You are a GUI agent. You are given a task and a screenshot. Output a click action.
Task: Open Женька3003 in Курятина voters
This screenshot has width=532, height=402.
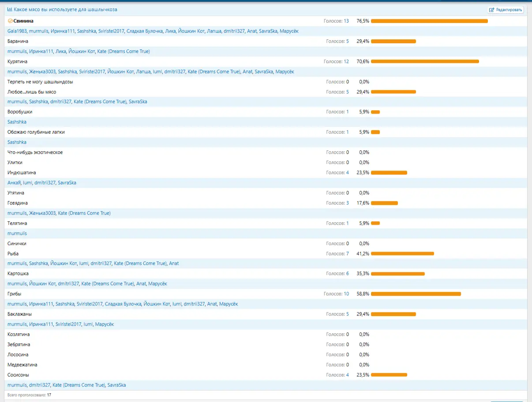(42, 71)
